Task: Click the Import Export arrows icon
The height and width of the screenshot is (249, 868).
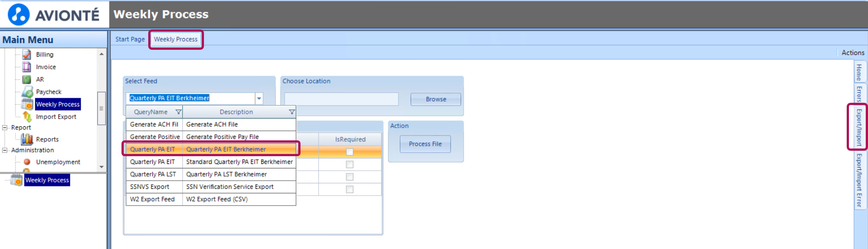Action: tap(27, 117)
